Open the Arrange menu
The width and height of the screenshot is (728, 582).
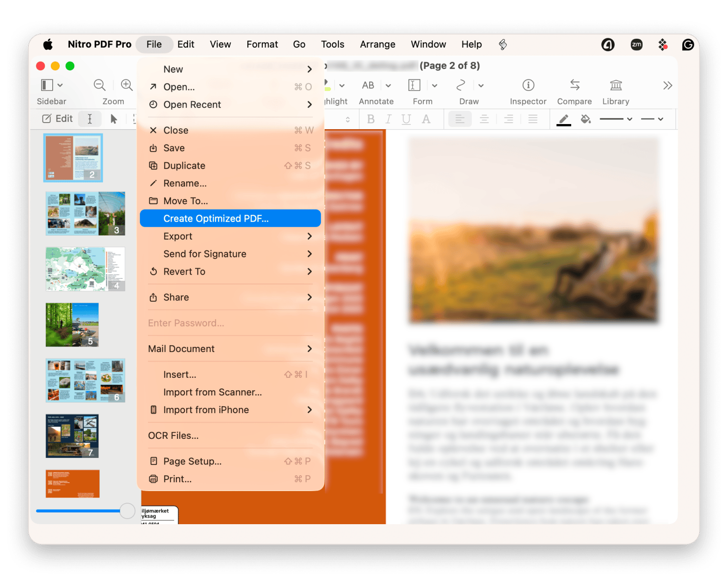tap(378, 44)
